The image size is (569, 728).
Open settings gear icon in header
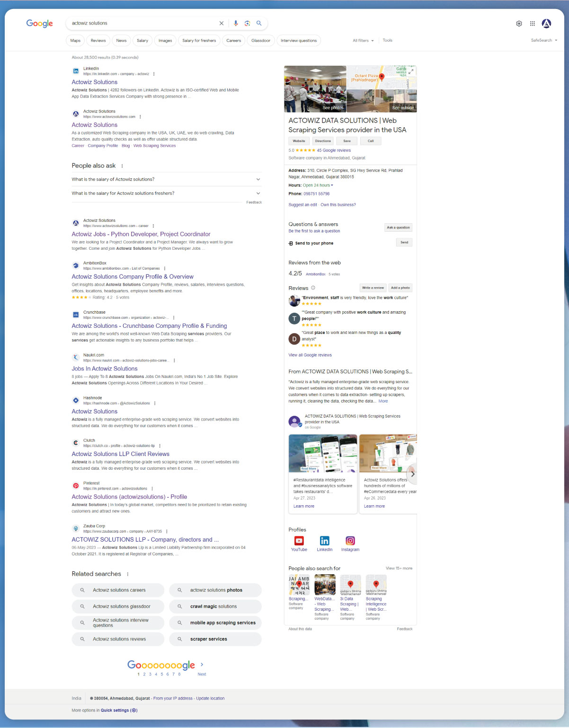519,24
